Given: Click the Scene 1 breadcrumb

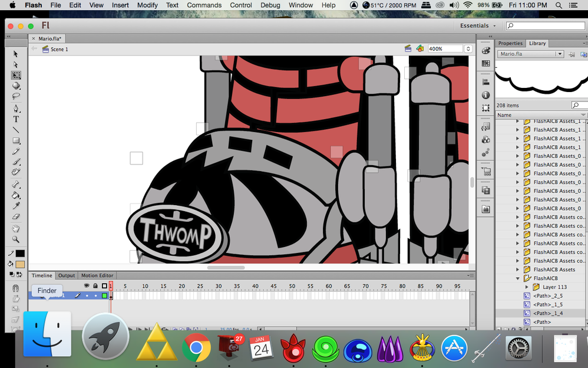Looking at the screenshot, I should [60, 49].
